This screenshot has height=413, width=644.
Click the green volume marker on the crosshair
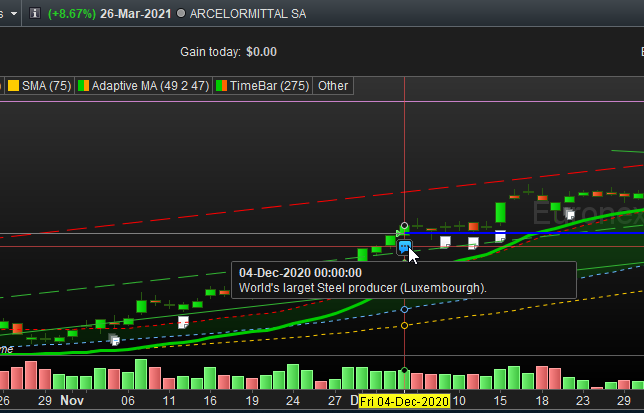tap(404, 370)
